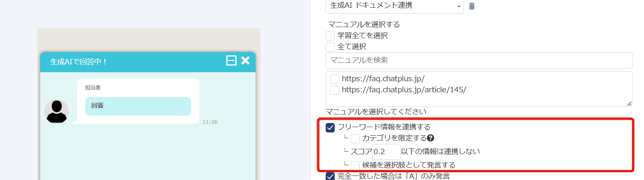
Task: Check the 学習全てを選択 checkbox
Action: pos(330,36)
